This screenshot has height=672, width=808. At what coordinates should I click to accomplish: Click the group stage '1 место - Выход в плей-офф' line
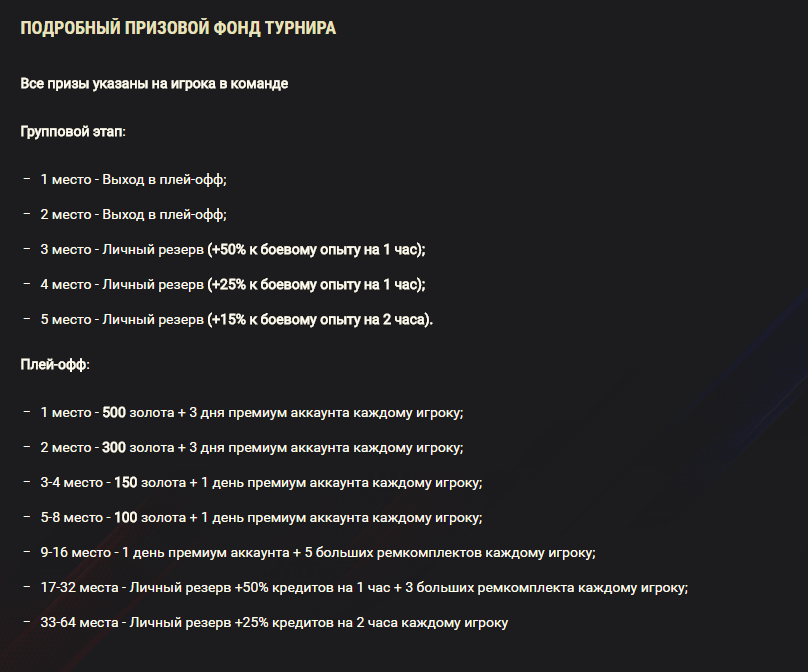pyautogui.click(x=133, y=179)
